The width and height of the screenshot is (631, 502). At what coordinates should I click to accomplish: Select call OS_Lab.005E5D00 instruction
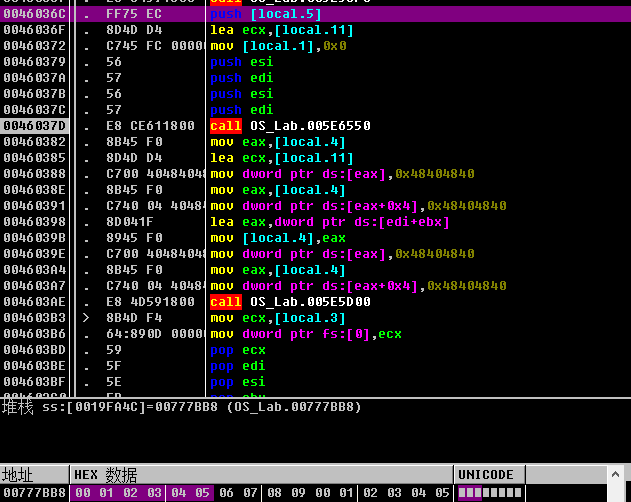[290, 302]
